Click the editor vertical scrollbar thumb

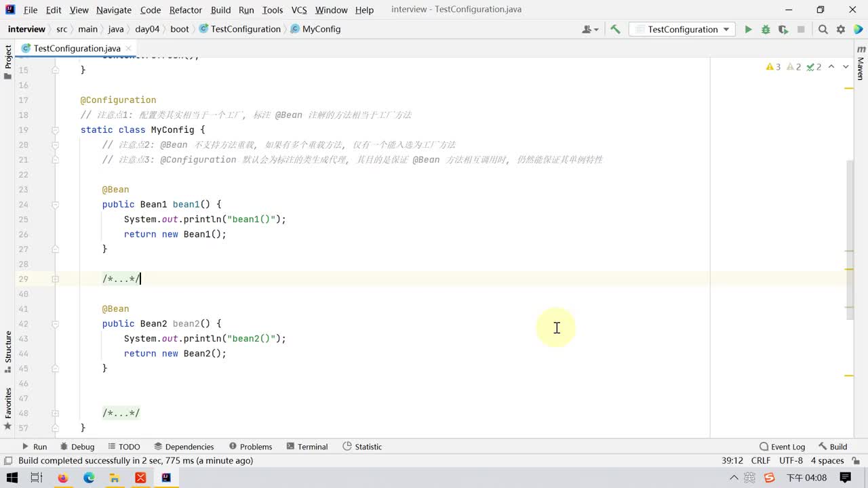[x=851, y=240]
